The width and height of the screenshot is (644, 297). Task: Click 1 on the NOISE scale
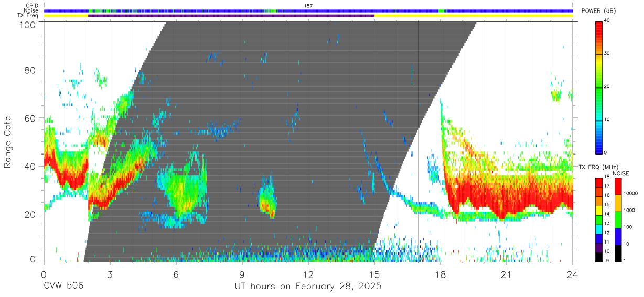point(625,261)
